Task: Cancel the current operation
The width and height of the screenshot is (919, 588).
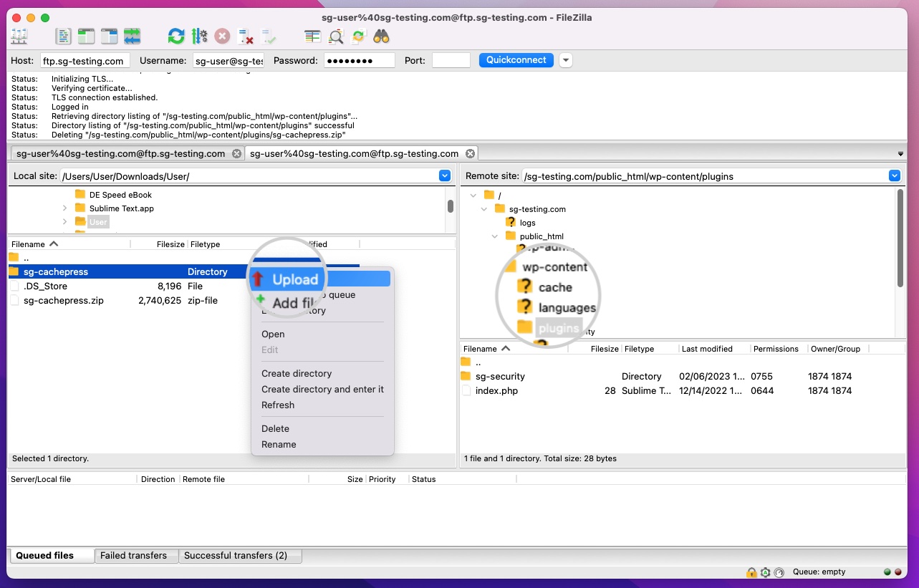Action: (x=223, y=36)
